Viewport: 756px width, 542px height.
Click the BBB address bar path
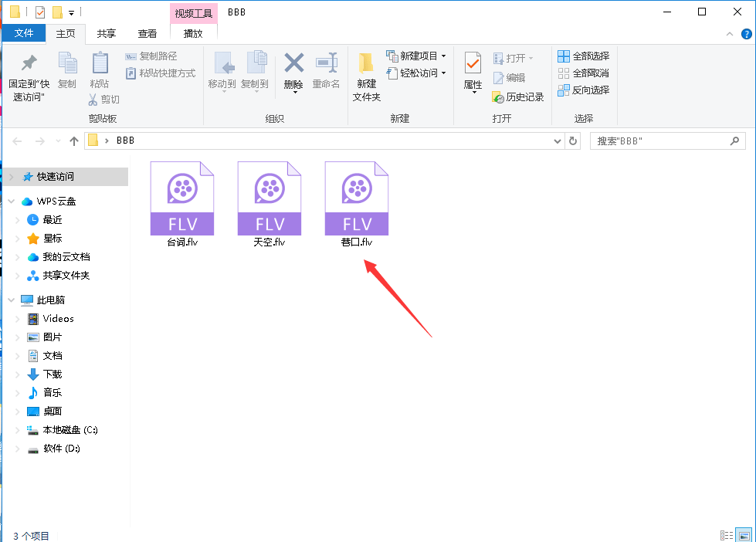[x=125, y=141]
